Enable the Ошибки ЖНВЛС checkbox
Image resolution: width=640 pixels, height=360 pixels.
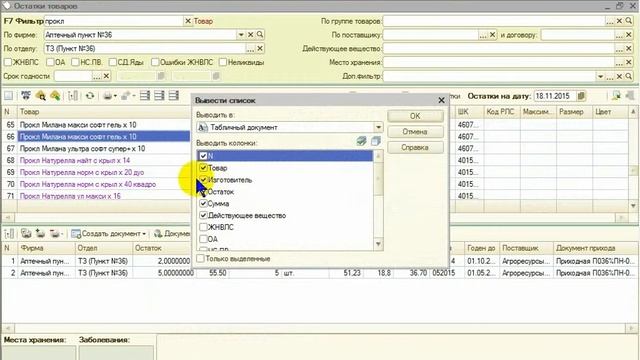(x=155, y=62)
